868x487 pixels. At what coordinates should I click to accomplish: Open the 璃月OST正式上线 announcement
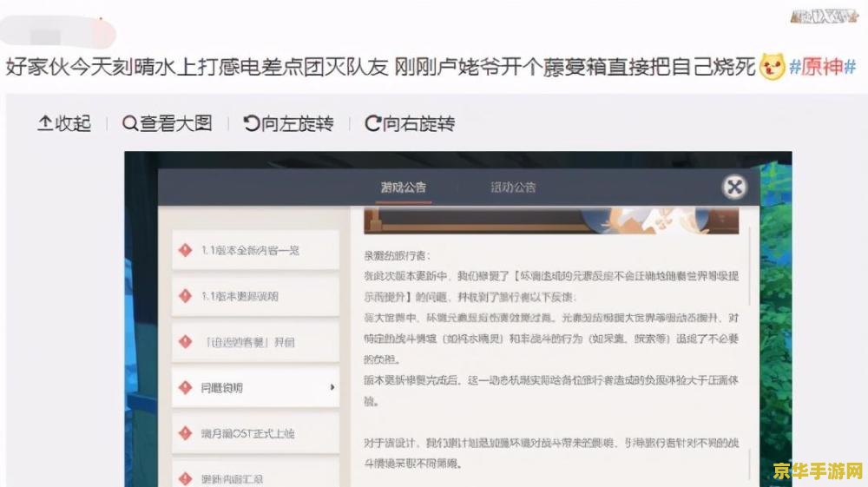point(255,433)
